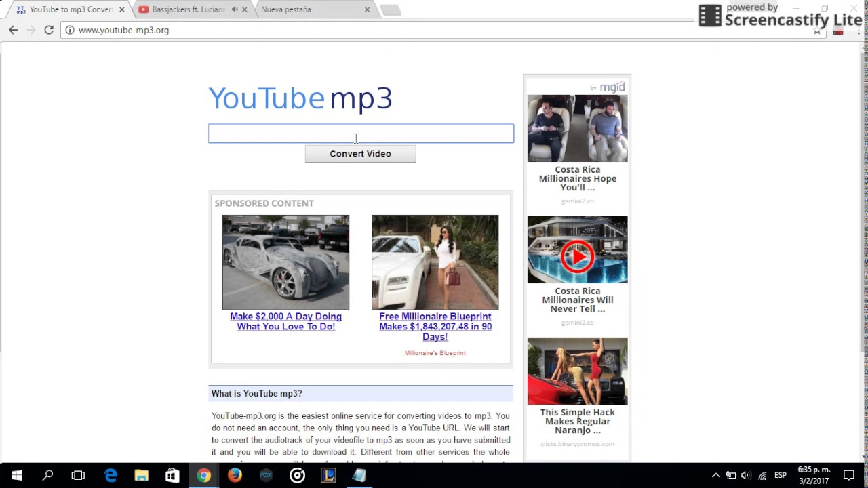Launch Microsoft Edge from the taskbar

[111, 476]
